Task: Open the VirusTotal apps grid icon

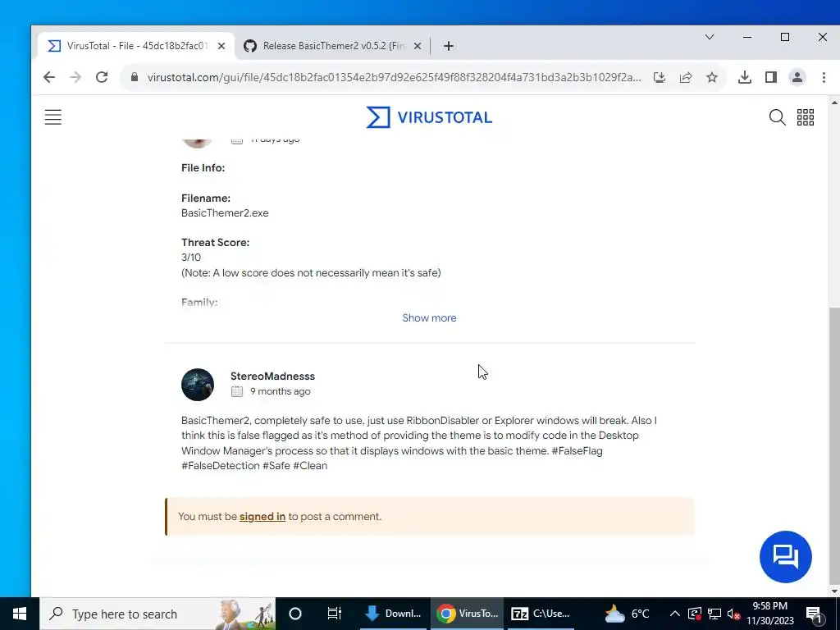Action: click(806, 116)
